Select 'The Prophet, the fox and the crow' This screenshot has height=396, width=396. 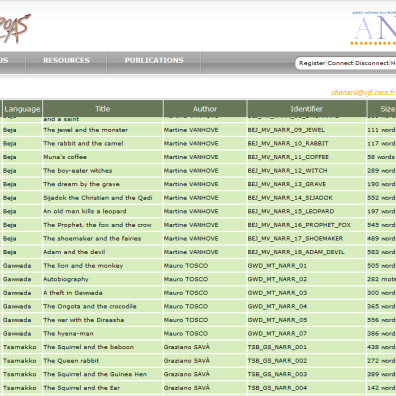tap(97, 225)
